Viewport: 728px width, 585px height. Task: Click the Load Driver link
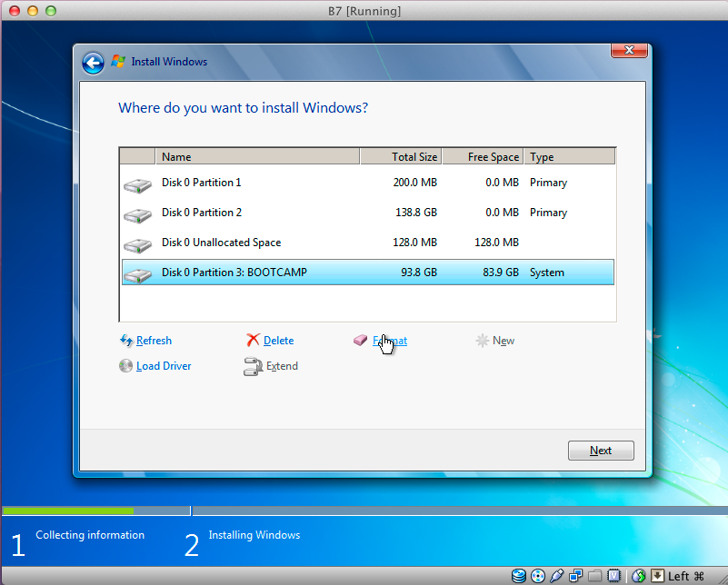tap(164, 366)
